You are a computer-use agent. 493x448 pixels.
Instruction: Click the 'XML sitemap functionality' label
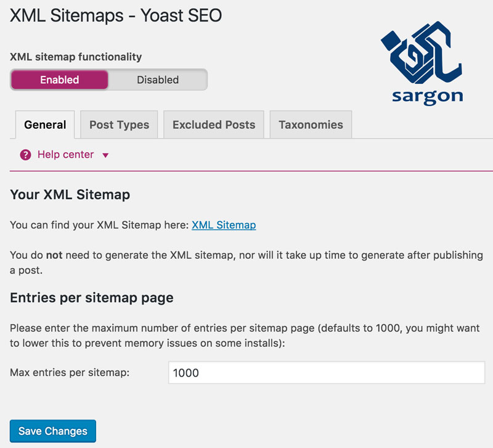76,57
